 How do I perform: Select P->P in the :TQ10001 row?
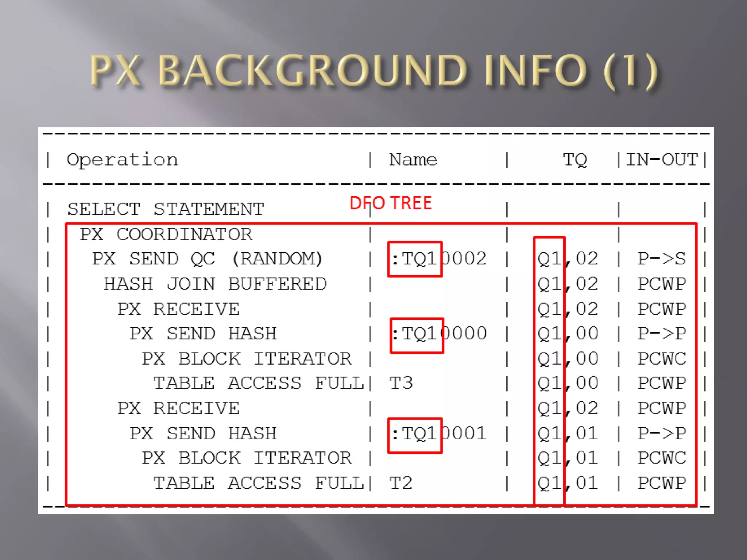pyautogui.click(x=662, y=433)
